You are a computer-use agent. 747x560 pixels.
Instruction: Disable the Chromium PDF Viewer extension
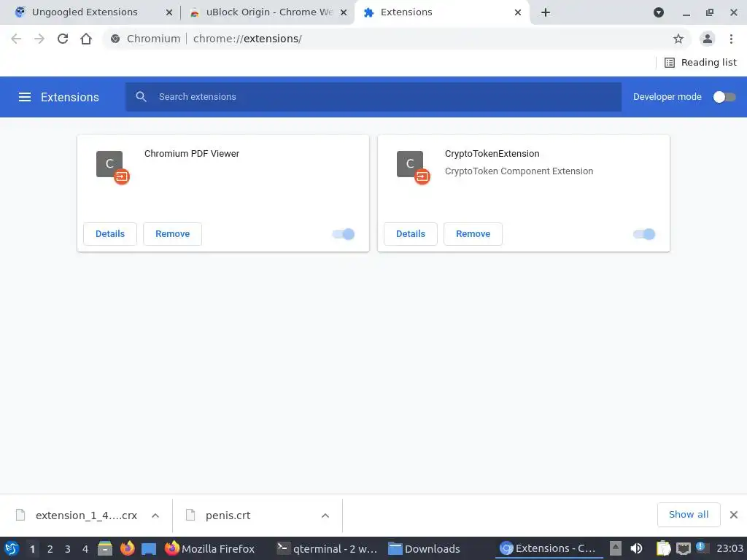(344, 234)
